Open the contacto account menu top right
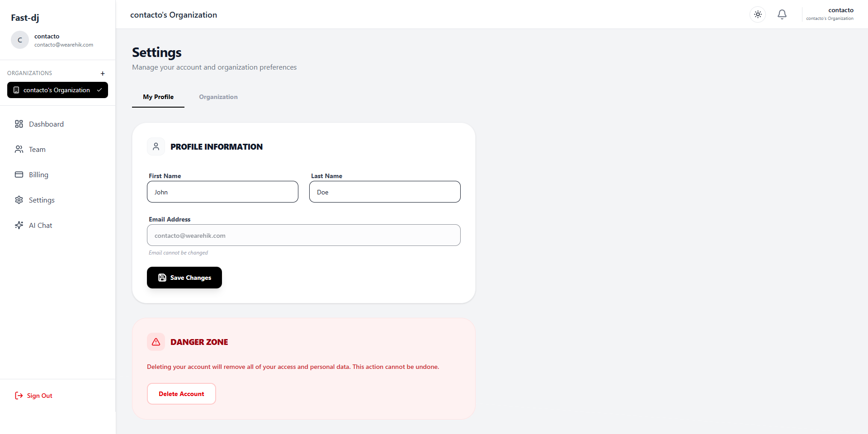This screenshot has width=868, height=434. point(831,14)
